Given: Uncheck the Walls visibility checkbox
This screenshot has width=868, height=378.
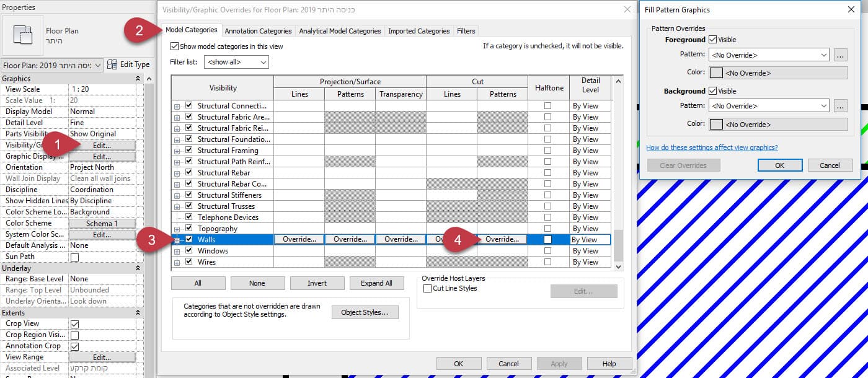Looking at the screenshot, I should pyautogui.click(x=189, y=240).
